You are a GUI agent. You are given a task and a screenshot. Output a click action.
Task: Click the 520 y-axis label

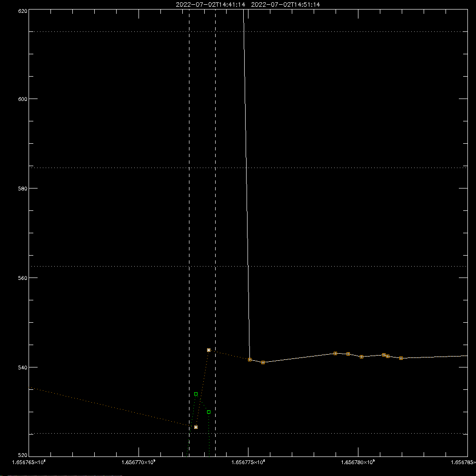pyautogui.click(x=23, y=455)
